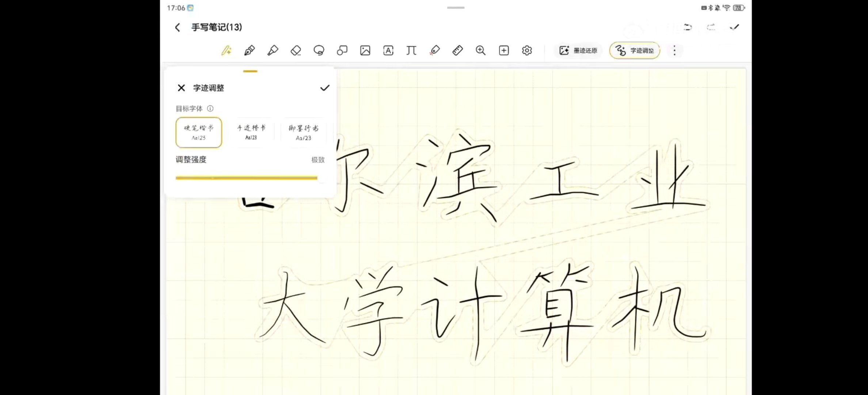Image resolution: width=868 pixels, height=395 pixels.
Task: Open the magnifier zoom tool
Action: 481,50
